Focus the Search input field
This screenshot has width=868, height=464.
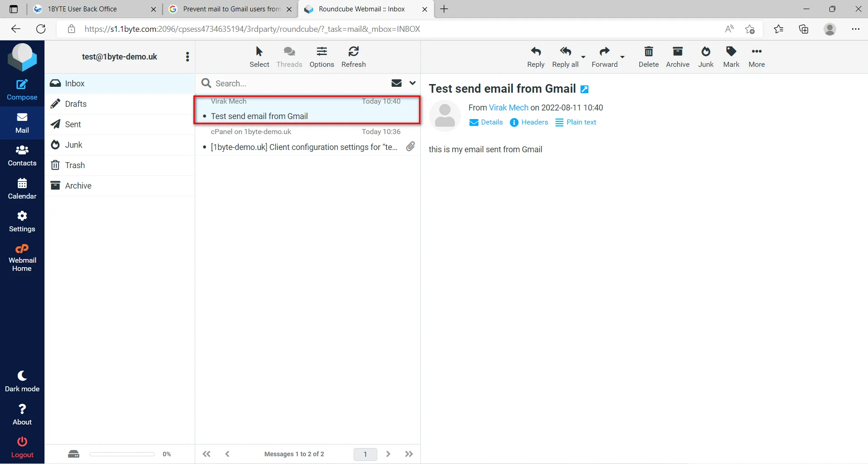pos(300,84)
